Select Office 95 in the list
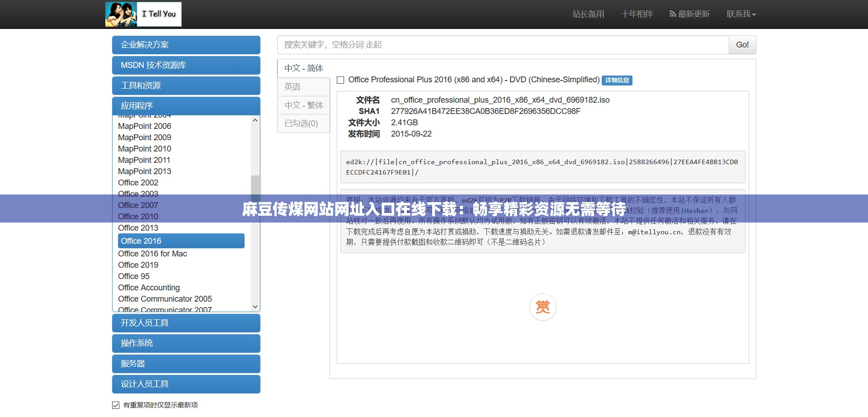The height and width of the screenshot is (417, 868). pyautogui.click(x=134, y=276)
